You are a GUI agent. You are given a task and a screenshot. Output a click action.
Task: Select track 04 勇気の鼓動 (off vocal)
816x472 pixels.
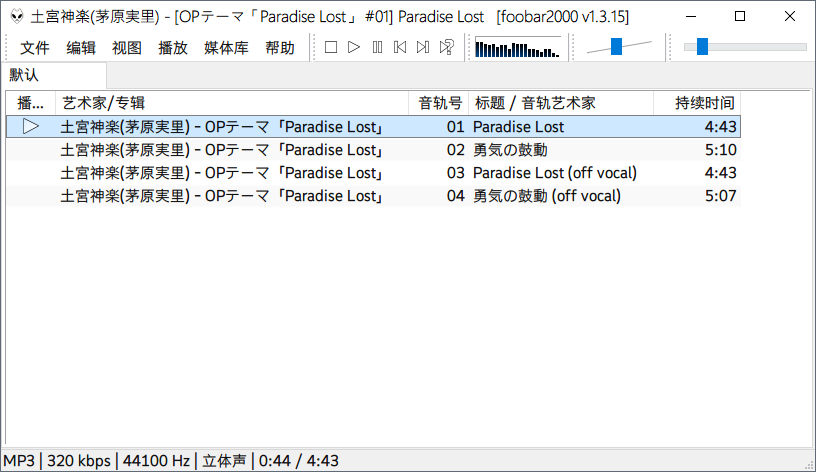point(546,196)
